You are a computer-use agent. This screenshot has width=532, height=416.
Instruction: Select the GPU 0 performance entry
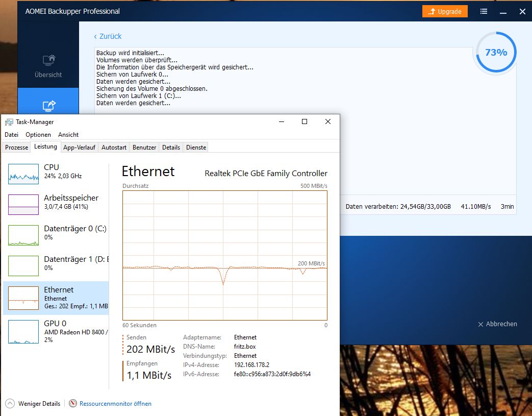56,331
